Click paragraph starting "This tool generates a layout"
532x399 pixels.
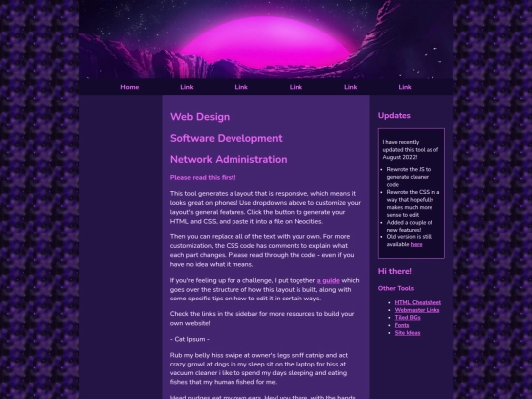(265, 207)
